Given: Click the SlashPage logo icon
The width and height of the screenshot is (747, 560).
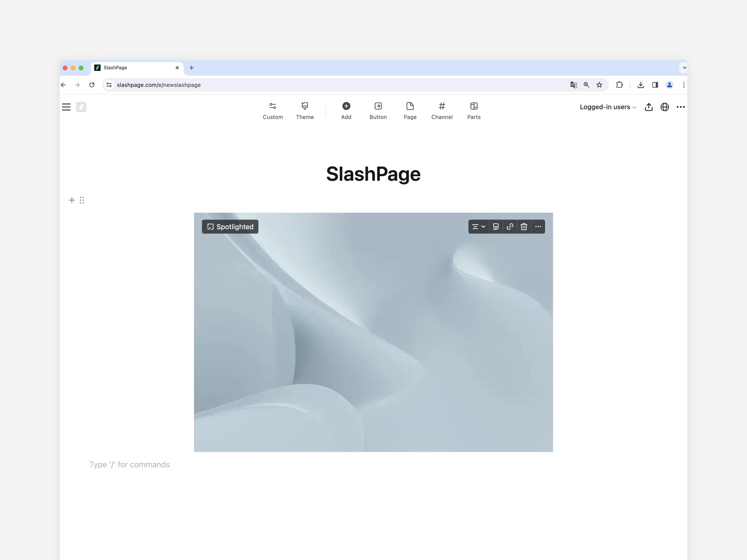Looking at the screenshot, I should [81, 107].
